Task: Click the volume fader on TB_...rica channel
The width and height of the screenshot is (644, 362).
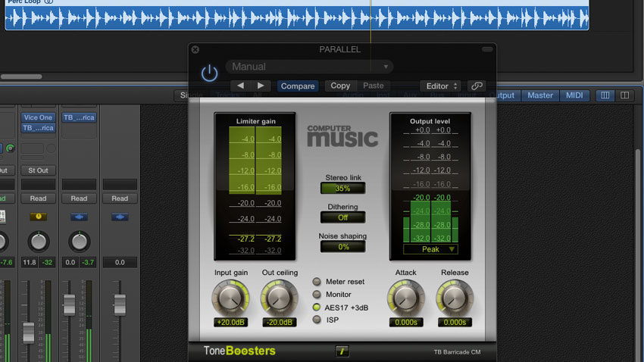Action: (x=70, y=304)
